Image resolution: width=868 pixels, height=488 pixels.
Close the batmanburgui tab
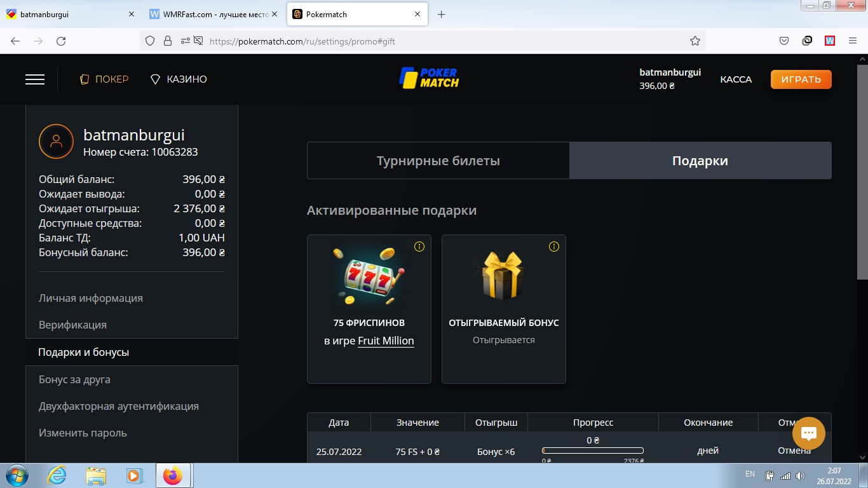(132, 14)
